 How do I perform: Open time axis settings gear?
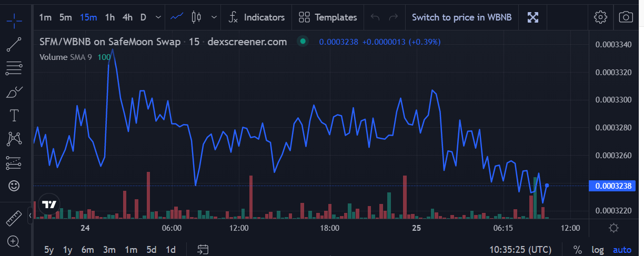(x=613, y=228)
